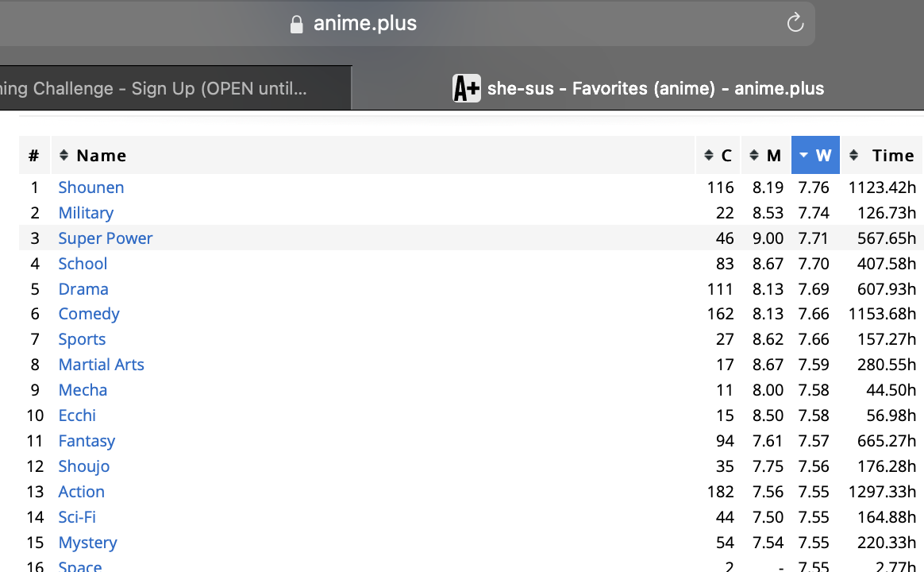Click the sort arrows icon beside M

[x=754, y=155]
